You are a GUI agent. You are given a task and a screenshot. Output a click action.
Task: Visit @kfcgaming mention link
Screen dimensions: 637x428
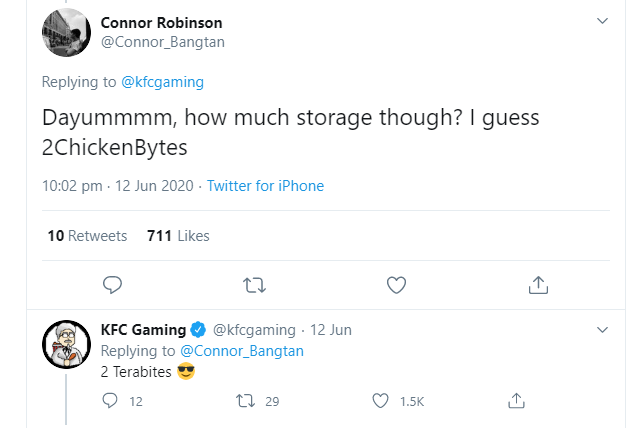161,81
